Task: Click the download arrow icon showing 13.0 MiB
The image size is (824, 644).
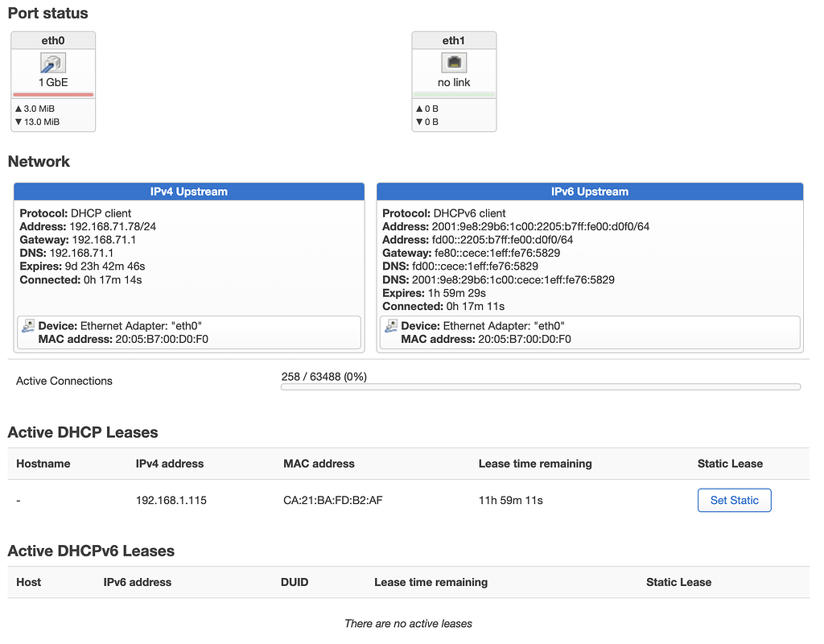Action: [18, 121]
